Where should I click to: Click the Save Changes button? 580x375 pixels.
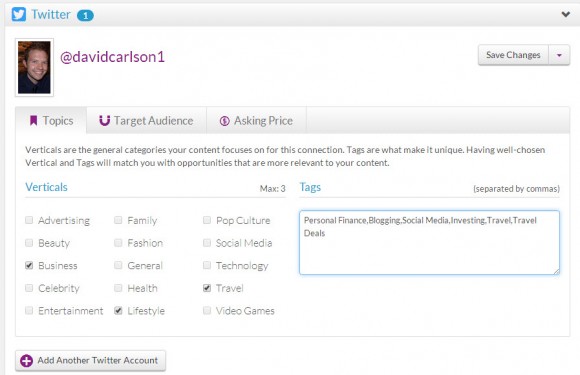tap(513, 55)
